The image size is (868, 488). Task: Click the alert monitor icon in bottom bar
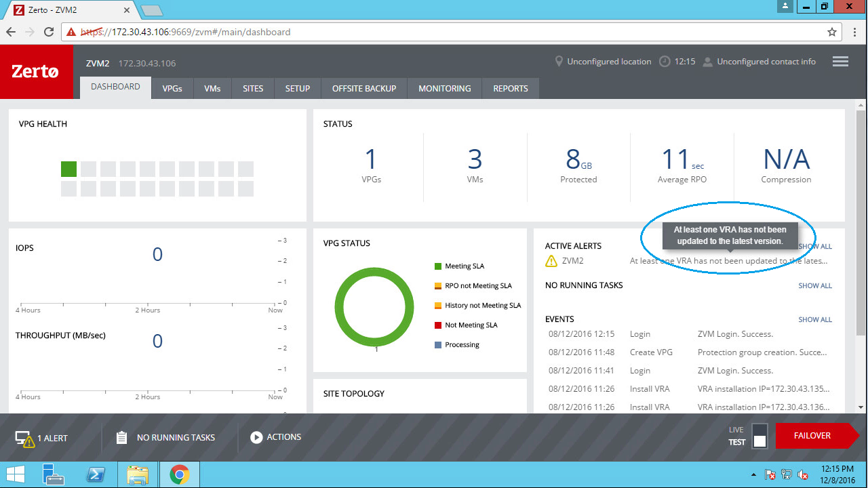[x=24, y=438]
